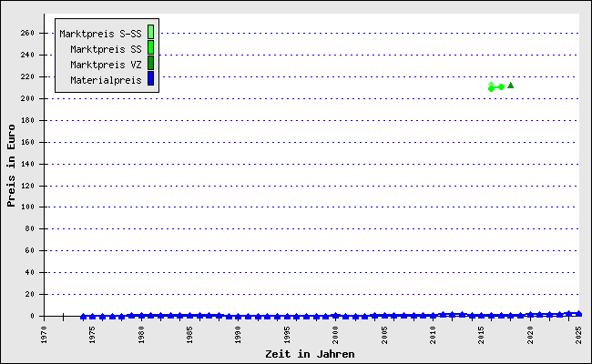The width and height of the screenshot is (592, 364).
Task: Click the dark green triangle data point
Action: [510, 85]
